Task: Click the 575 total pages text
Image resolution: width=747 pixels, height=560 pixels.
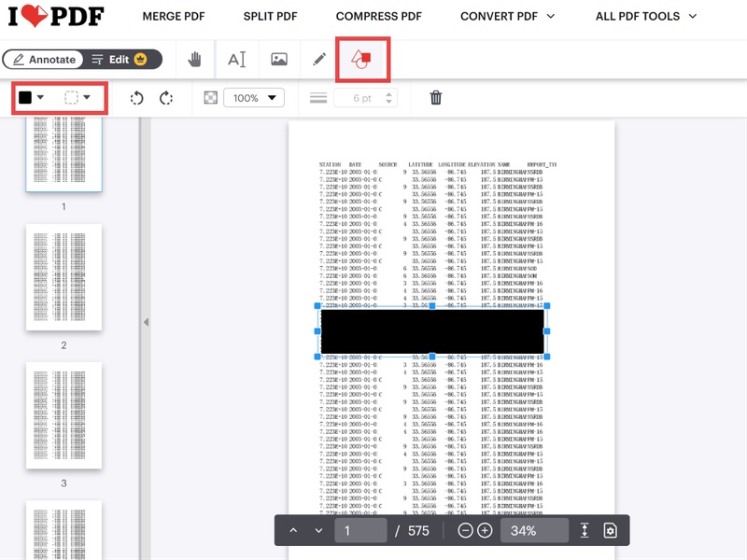Action: 418,530
